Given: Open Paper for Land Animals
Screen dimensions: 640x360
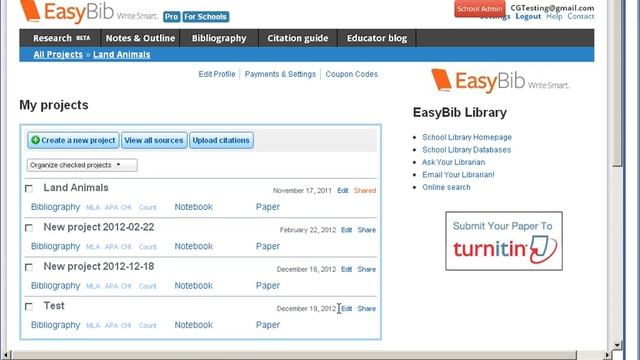Looking at the screenshot, I should [x=268, y=207].
